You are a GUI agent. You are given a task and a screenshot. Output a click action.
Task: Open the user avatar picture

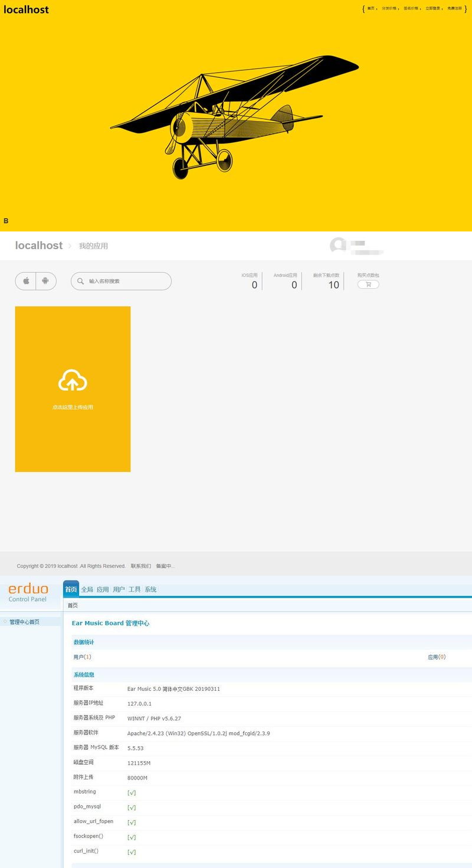pyautogui.click(x=338, y=245)
